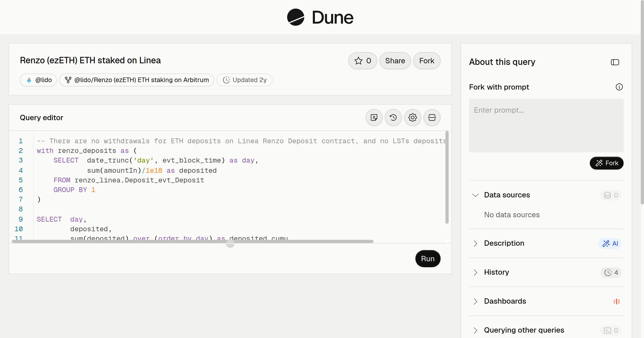Screen dimensions: 644x338
Task: Open the forked-from Arbitrum query link
Action: 137,80
